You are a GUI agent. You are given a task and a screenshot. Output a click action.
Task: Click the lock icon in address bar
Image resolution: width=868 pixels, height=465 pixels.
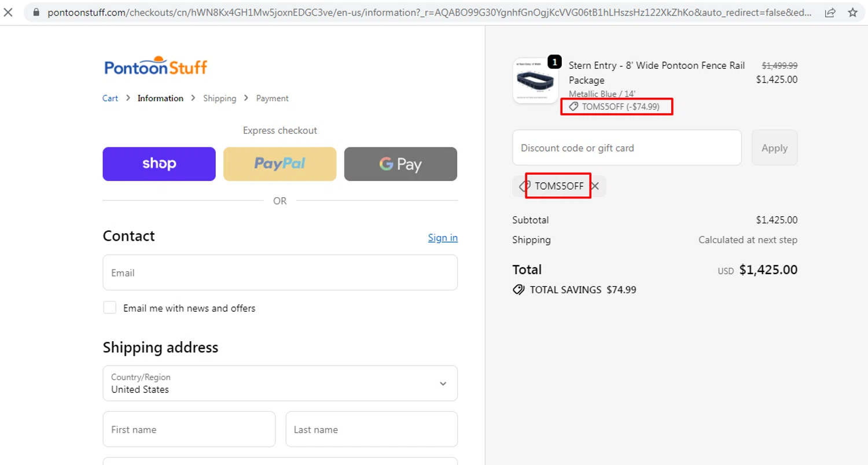click(x=37, y=12)
